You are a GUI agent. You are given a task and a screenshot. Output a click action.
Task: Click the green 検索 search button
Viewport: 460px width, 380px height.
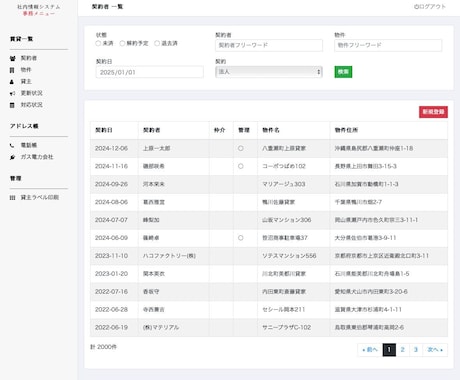tap(343, 72)
